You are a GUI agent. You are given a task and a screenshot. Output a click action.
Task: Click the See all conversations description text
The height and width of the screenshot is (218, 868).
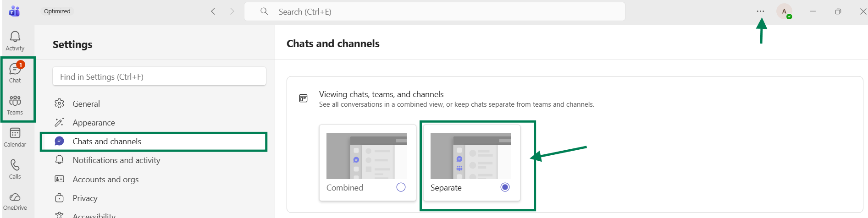457,104
